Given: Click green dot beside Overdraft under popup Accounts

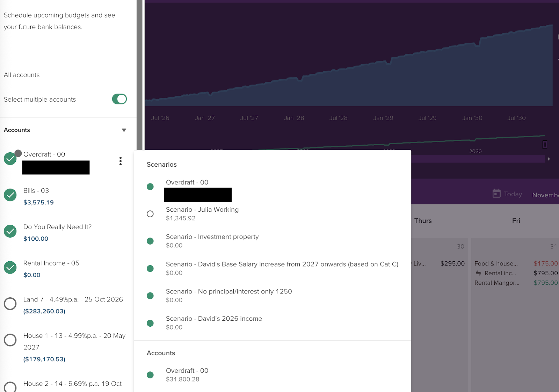Looking at the screenshot, I should (x=150, y=375).
